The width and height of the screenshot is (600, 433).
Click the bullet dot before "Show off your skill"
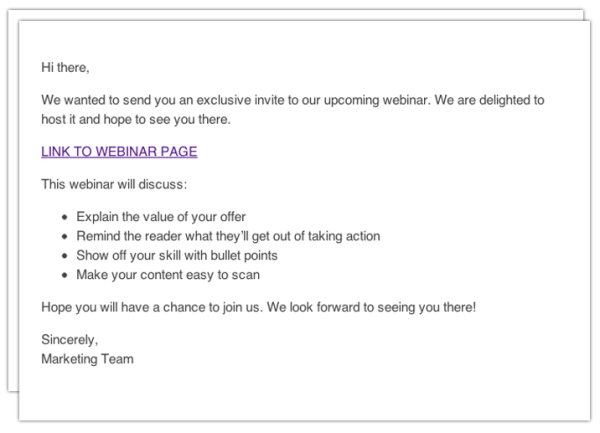[65, 255]
